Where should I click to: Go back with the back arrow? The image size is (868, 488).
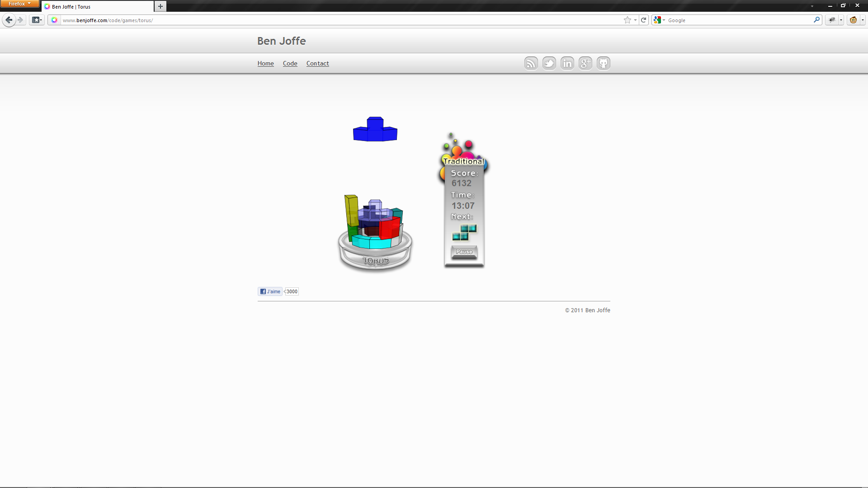(9, 20)
